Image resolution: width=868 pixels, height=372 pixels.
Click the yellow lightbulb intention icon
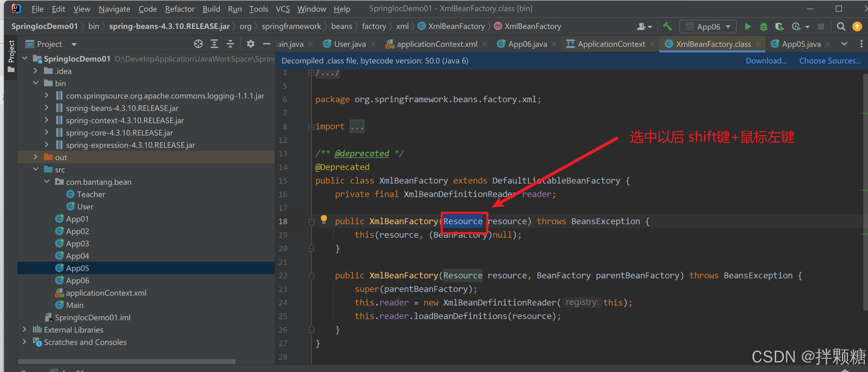click(324, 219)
